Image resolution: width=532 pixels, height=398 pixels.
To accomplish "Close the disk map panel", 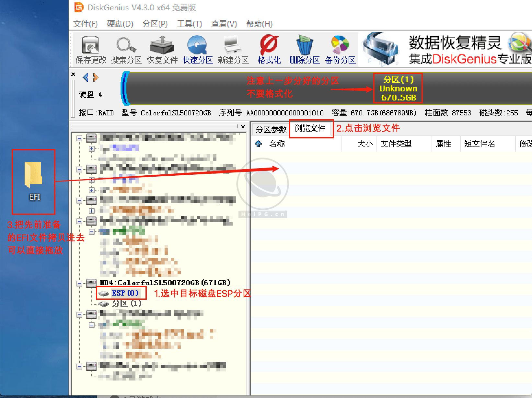I will pos(73,74).
